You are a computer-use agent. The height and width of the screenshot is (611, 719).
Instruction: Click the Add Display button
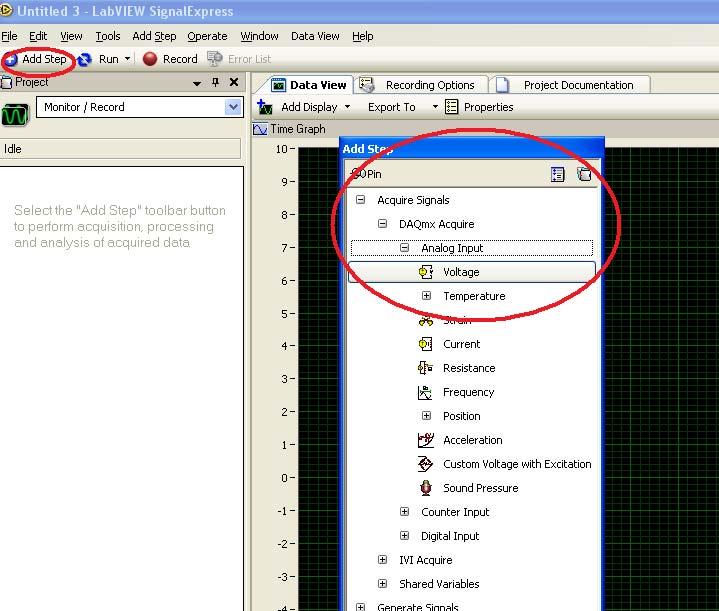coord(298,107)
